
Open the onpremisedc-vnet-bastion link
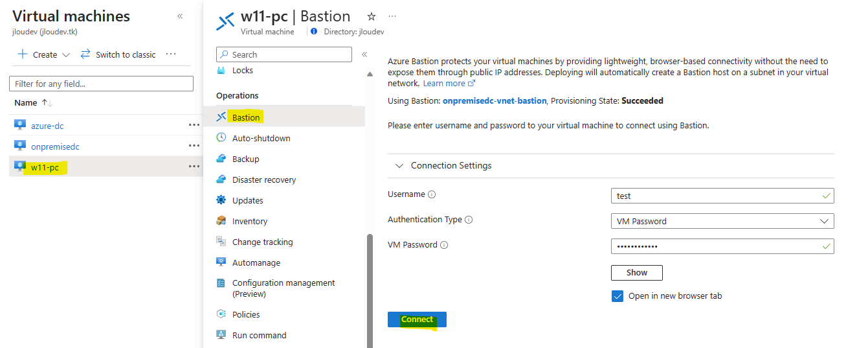point(495,101)
